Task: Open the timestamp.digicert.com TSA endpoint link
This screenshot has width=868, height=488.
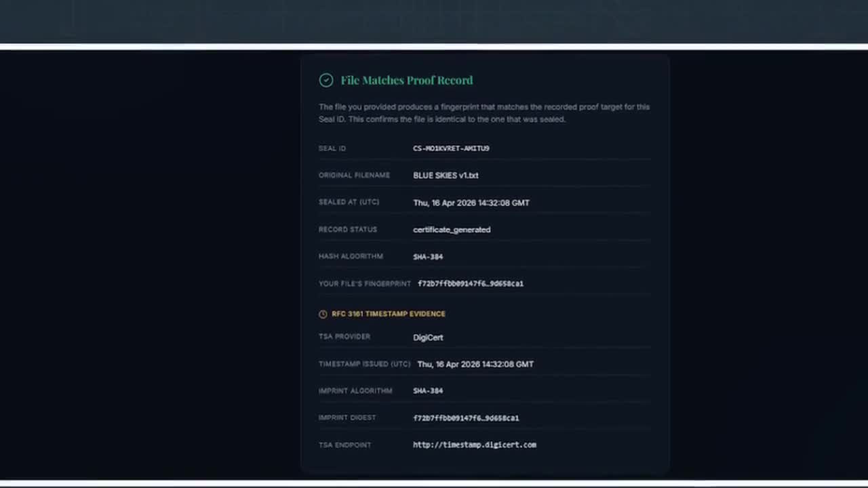Action: click(474, 445)
